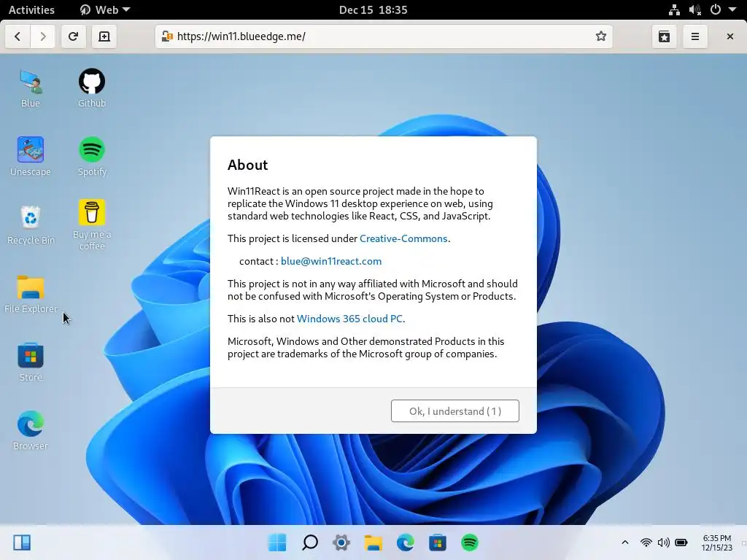Open Spotify from the taskbar
The width and height of the screenshot is (747, 560).
470,542
